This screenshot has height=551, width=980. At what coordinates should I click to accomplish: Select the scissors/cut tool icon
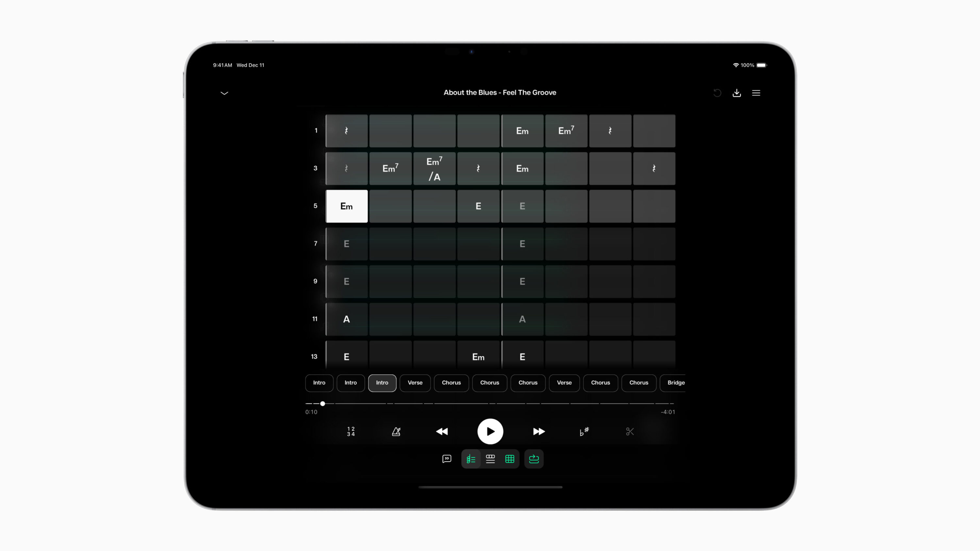click(x=630, y=431)
